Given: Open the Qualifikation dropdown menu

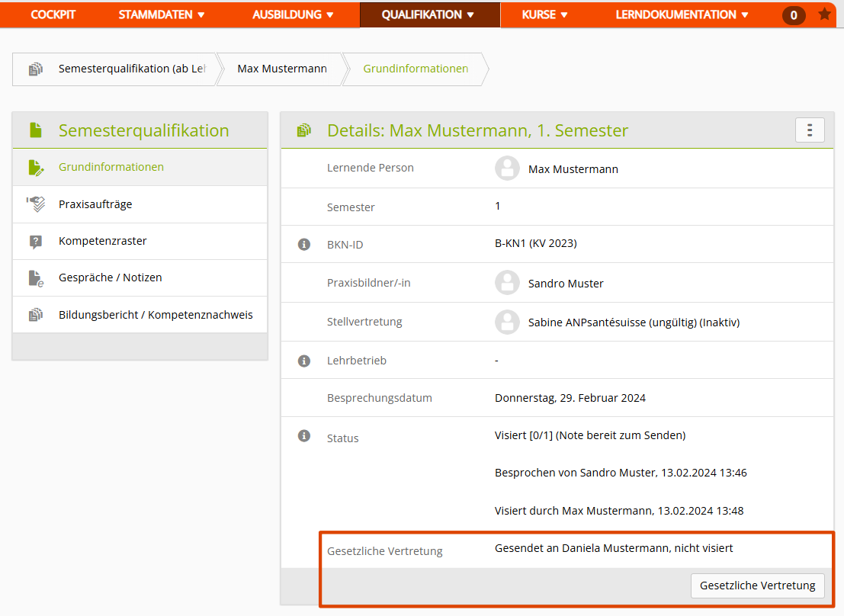Looking at the screenshot, I should point(428,14).
